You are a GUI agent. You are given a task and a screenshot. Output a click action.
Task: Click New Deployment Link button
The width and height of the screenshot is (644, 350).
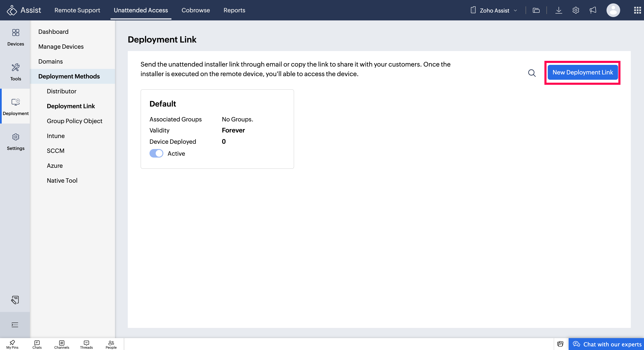(x=582, y=72)
